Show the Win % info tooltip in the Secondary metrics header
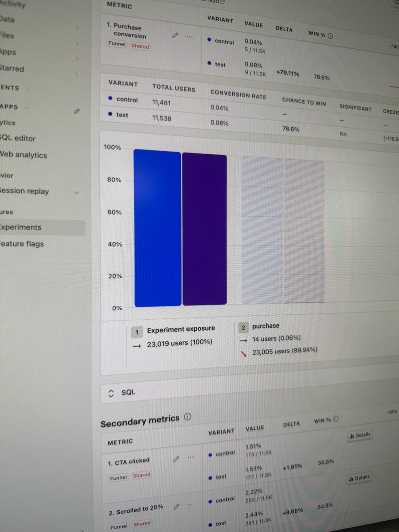Viewport: 399px width, 532px height. [x=336, y=419]
